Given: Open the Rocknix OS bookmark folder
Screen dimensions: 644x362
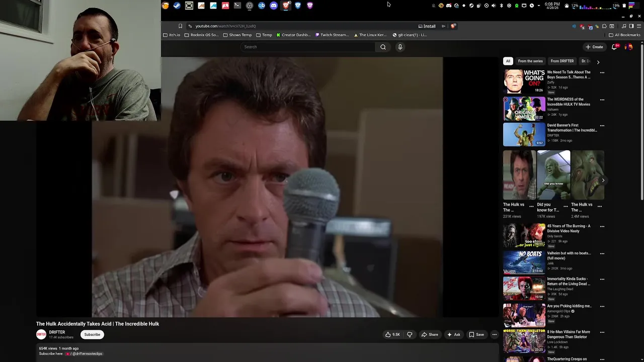Looking at the screenshot, I should click(x=201, y=35).
